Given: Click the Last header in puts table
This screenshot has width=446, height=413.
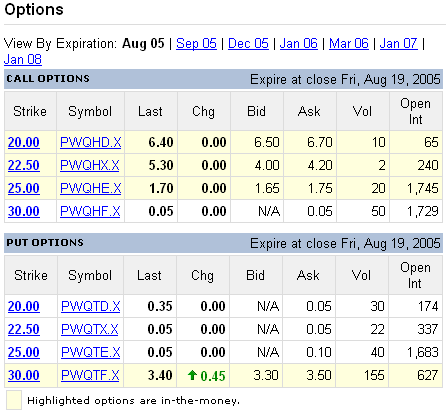Looking at the screenshot, I should pyautogui.click(x=149, y=275).
